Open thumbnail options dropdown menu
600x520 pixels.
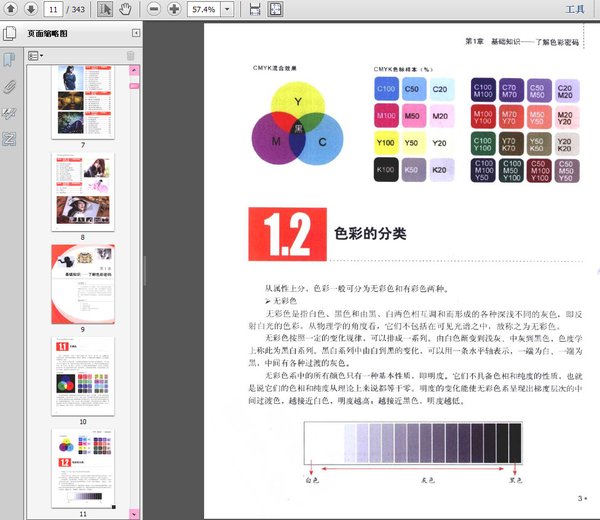click(36, 55)
